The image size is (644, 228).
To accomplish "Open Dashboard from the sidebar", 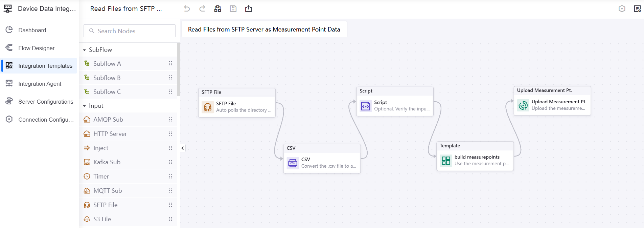I will click(x=32, y=30).
